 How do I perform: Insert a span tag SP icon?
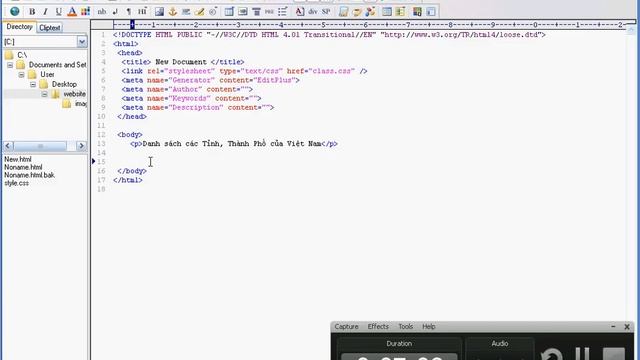click(326, 12)
